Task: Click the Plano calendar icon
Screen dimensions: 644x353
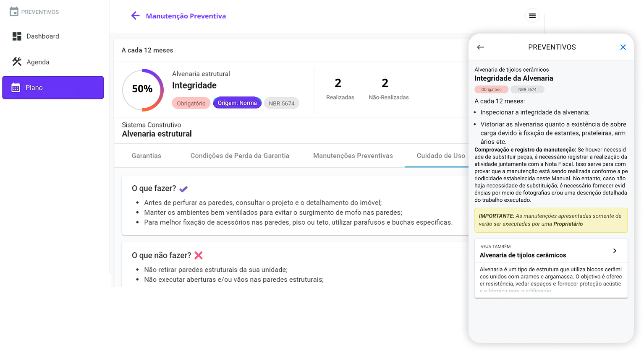Action: pos(16,87)
